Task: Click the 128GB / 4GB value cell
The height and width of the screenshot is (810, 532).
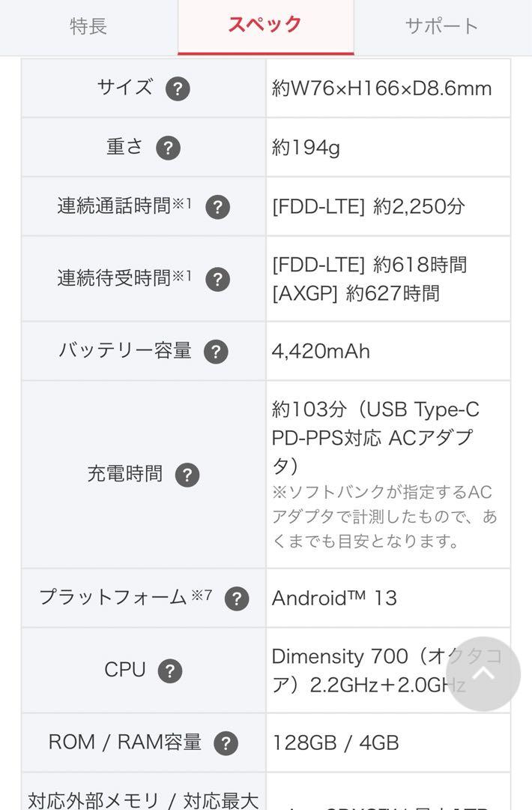Action: coord(388,742)
